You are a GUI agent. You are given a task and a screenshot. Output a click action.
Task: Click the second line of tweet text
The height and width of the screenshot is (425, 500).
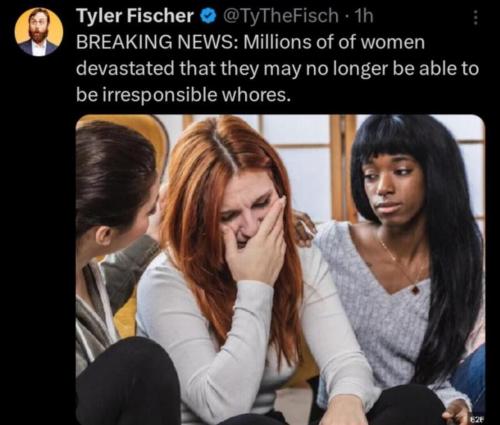click(277, 69)
